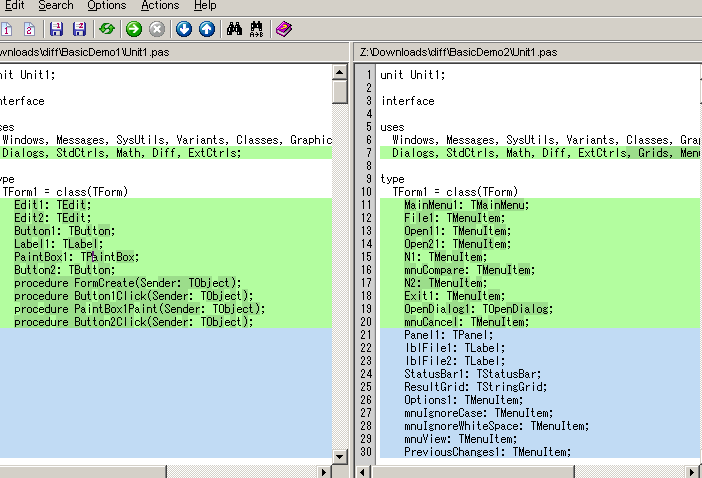Open the Search menu
This screenshot has width=702, height=478.
(56, 6)
